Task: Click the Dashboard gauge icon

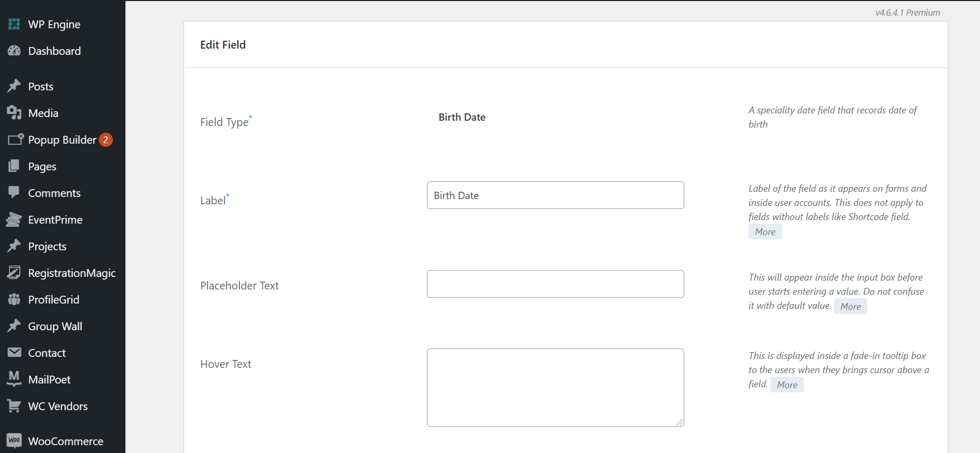Action: [x=14, y=51]
